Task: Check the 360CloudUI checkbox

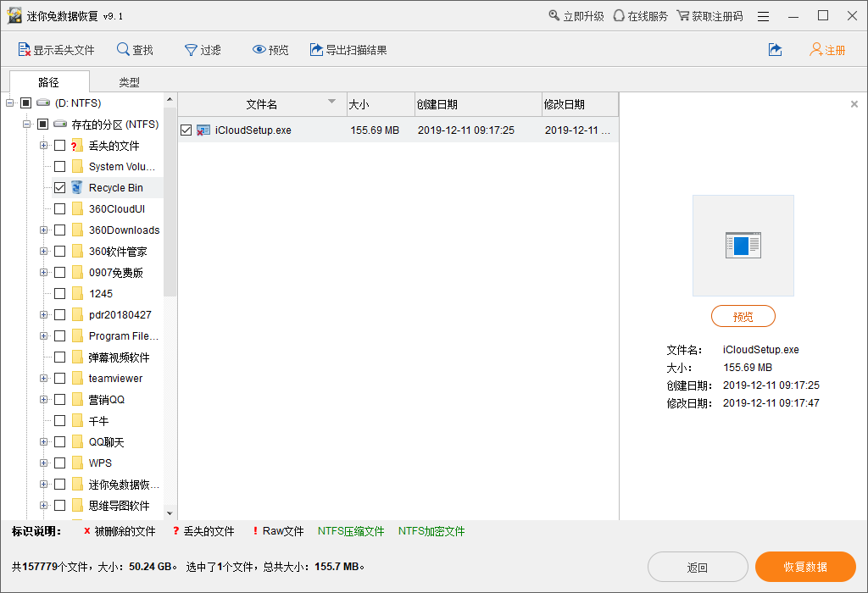Action: (60, 209)
